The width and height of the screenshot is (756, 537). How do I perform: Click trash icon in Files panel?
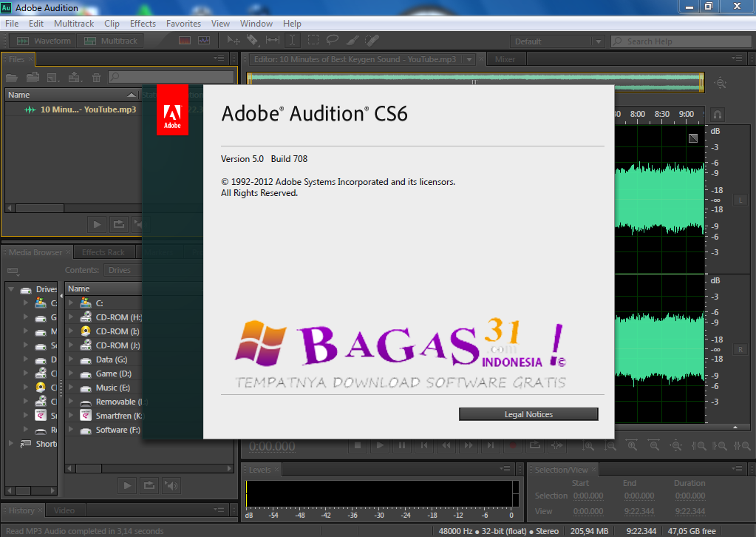pos(96,77)
